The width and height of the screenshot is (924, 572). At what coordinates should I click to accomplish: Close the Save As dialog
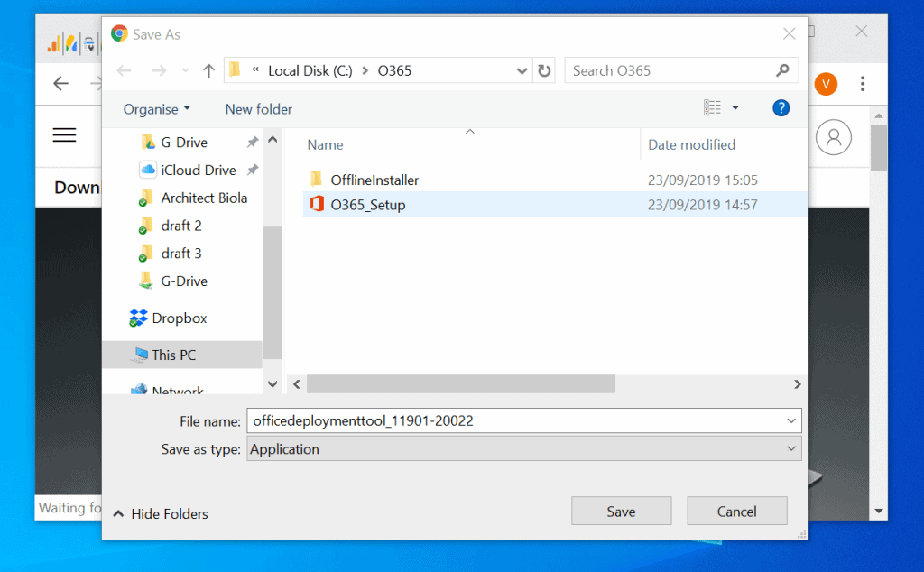click(x=789, y=34)
